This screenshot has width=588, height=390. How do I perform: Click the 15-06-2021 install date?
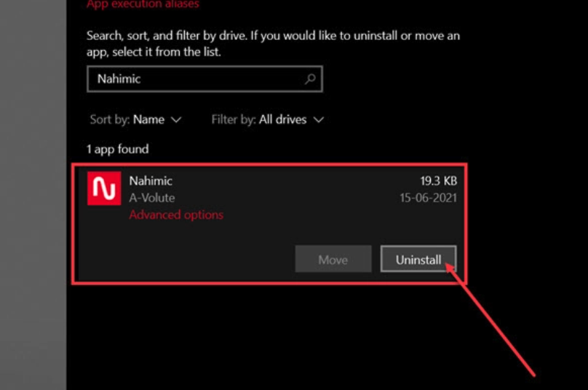(428, 198)
